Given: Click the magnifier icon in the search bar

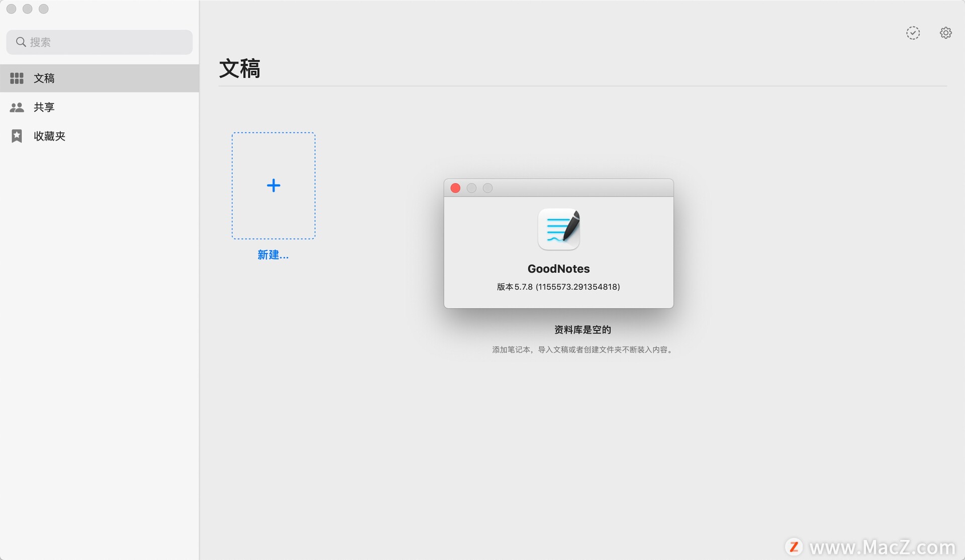Looking at the screenshot, I should pos(21,42).
